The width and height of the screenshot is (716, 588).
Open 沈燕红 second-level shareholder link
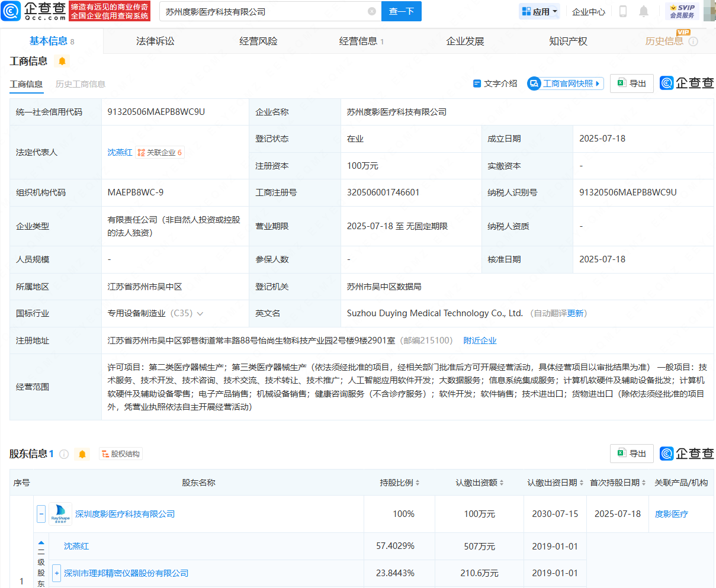[76, 546]
